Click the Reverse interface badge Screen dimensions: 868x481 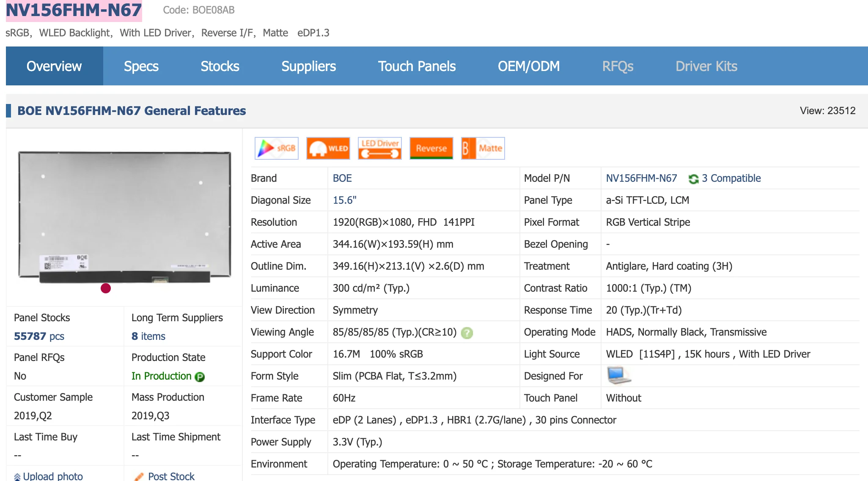[431, 148]
